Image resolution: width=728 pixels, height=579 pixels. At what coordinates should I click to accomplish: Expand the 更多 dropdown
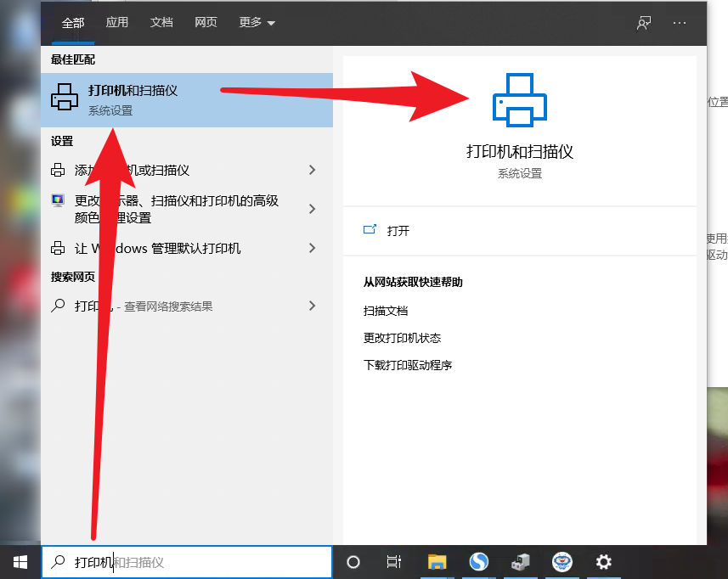pyautogui.click(x=257, y=22)
